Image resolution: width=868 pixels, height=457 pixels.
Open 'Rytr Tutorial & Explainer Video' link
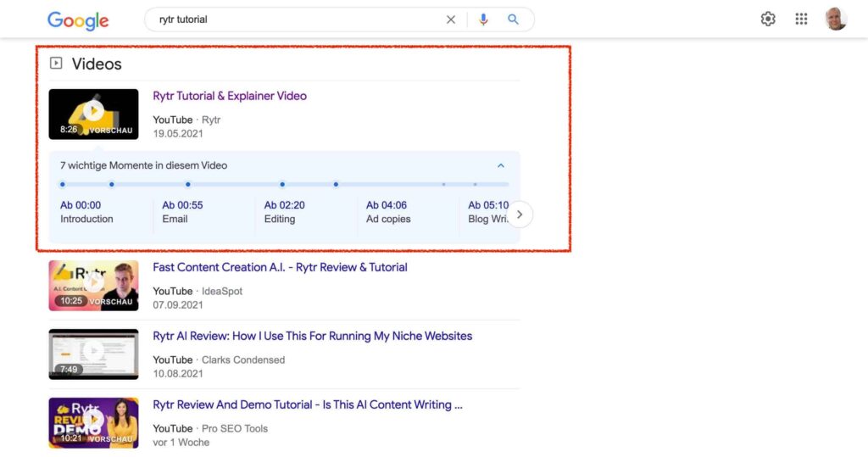click(x=230, y=96)
